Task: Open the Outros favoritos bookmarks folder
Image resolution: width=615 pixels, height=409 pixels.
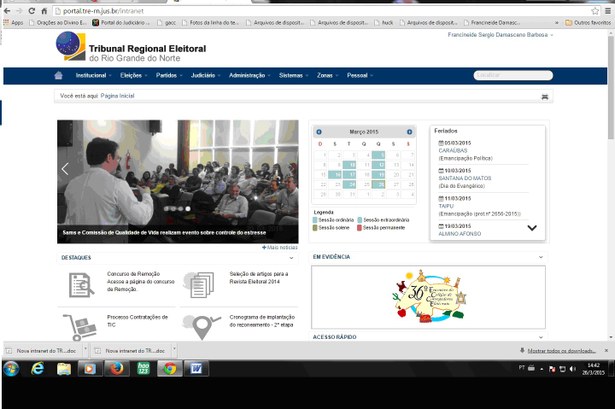Action: tap(588, 23)
